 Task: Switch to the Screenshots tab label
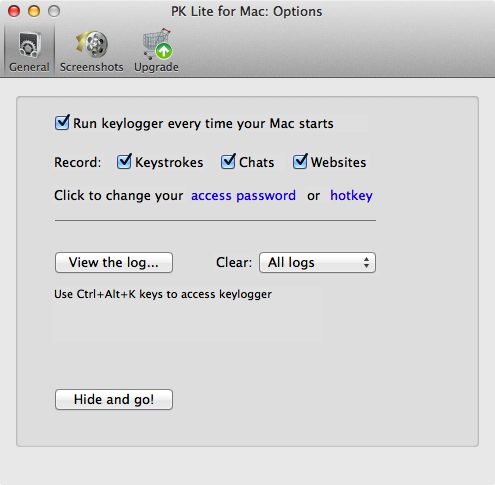pos(92,67)
